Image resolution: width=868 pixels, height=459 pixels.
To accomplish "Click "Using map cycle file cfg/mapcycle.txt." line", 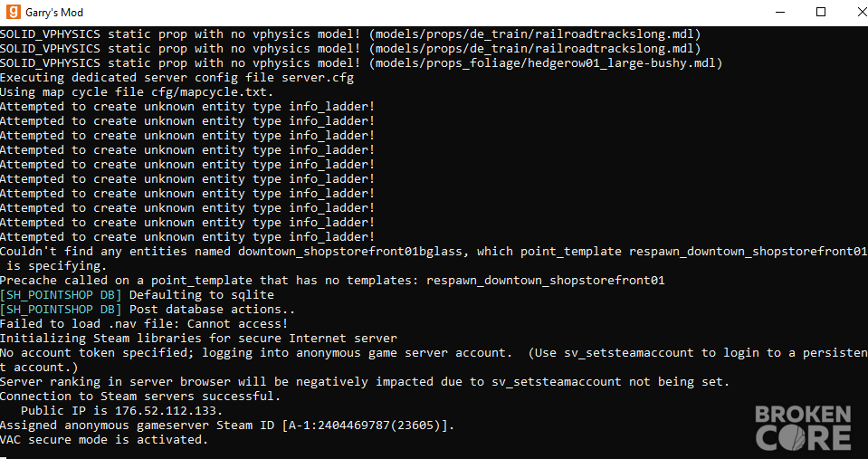I will pyautogui.click(x=137, y=92).
